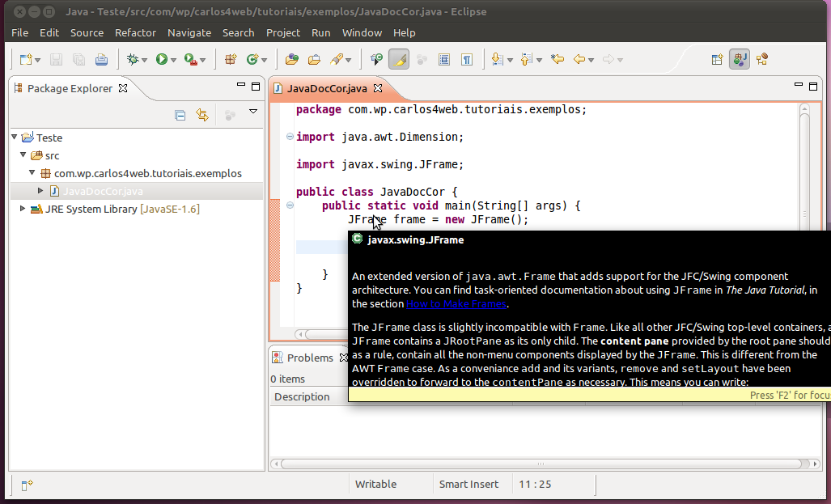Image resolution: width=831 pixels, height=504 pixels.
Task: Click the Save All icon
Action: point(79,59)
